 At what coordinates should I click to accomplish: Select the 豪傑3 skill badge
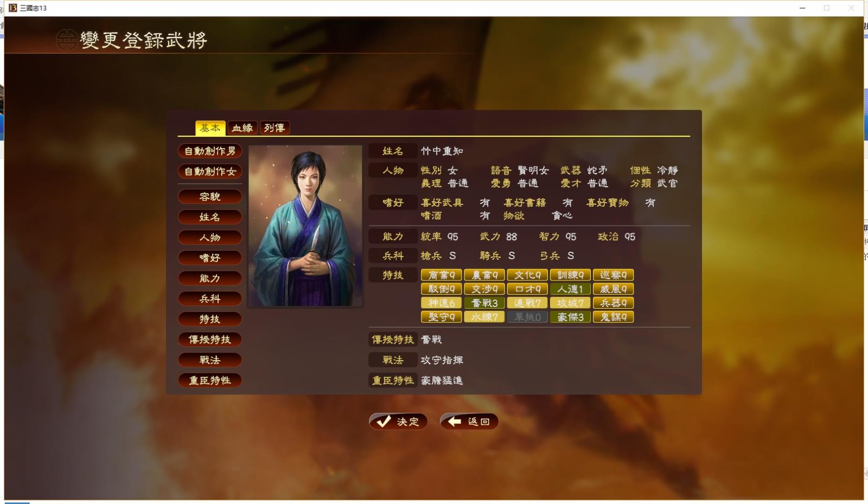(570, 317)
